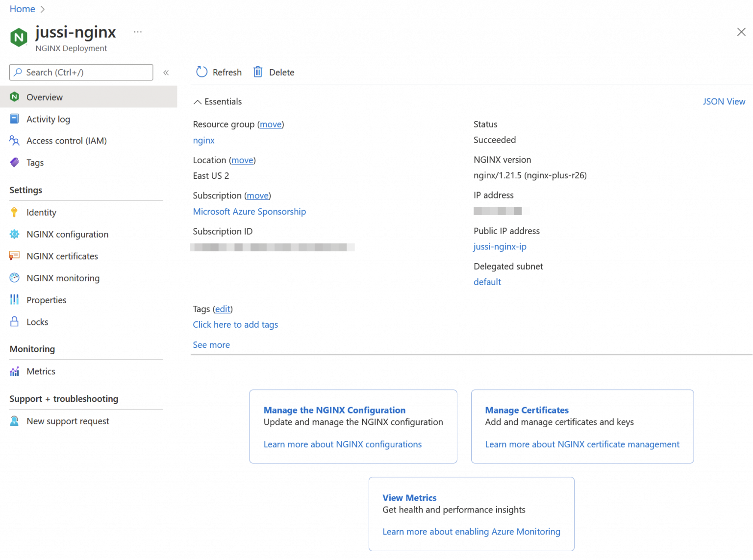Click the Metrics chart icon
The image size is (753, 560).
[15, 371]
